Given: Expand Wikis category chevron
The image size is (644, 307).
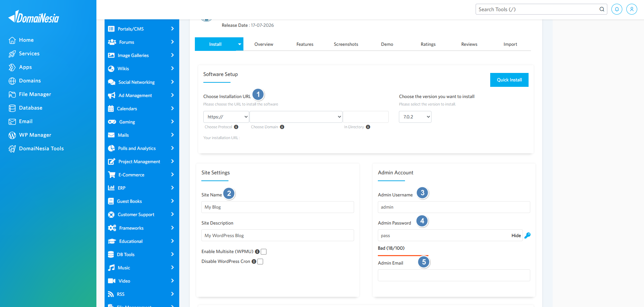Looking at the screenshot, I should click(172, 69).
